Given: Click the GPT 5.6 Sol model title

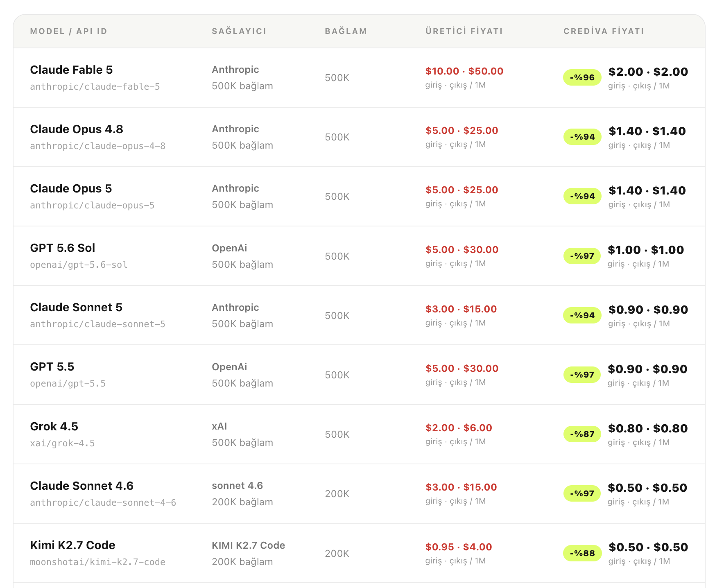Looking at the screenshot, I should 63,248.
